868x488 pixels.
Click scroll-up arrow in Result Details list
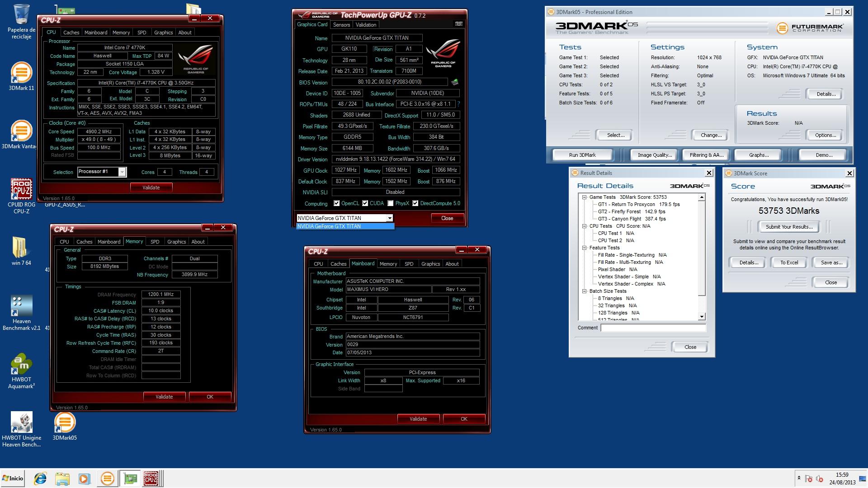[702, 197]
